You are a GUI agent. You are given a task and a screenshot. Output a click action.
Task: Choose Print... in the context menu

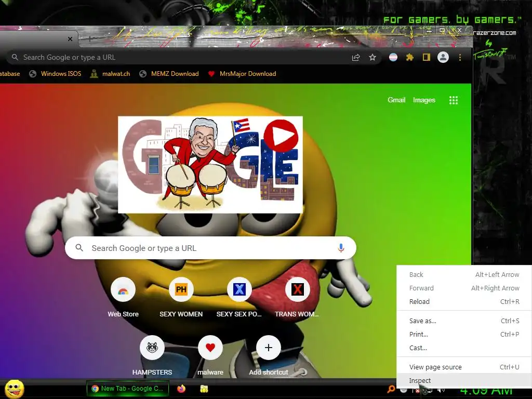[464, 334]
